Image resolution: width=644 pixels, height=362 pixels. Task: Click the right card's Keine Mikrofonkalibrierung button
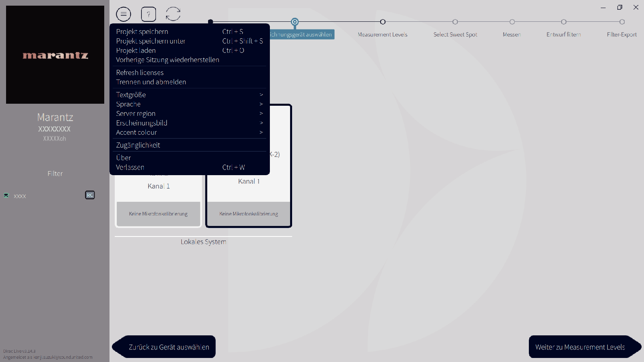[x=249, y=214]
